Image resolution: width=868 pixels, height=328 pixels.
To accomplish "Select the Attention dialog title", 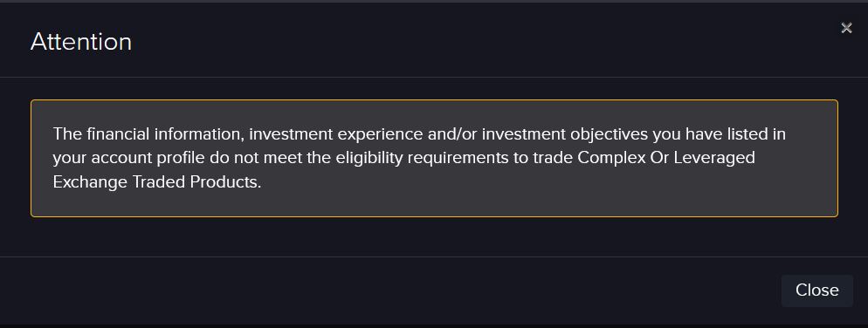I will tap(81, 42).
